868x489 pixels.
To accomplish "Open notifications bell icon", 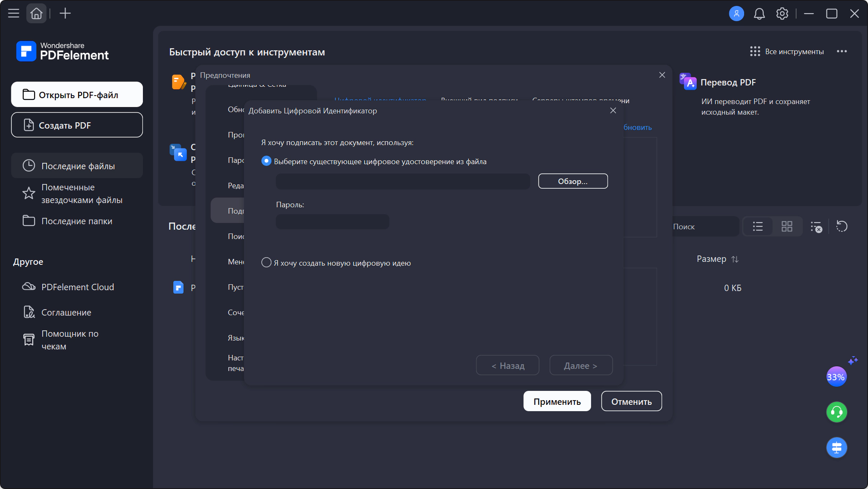I will tap(759, 14).
